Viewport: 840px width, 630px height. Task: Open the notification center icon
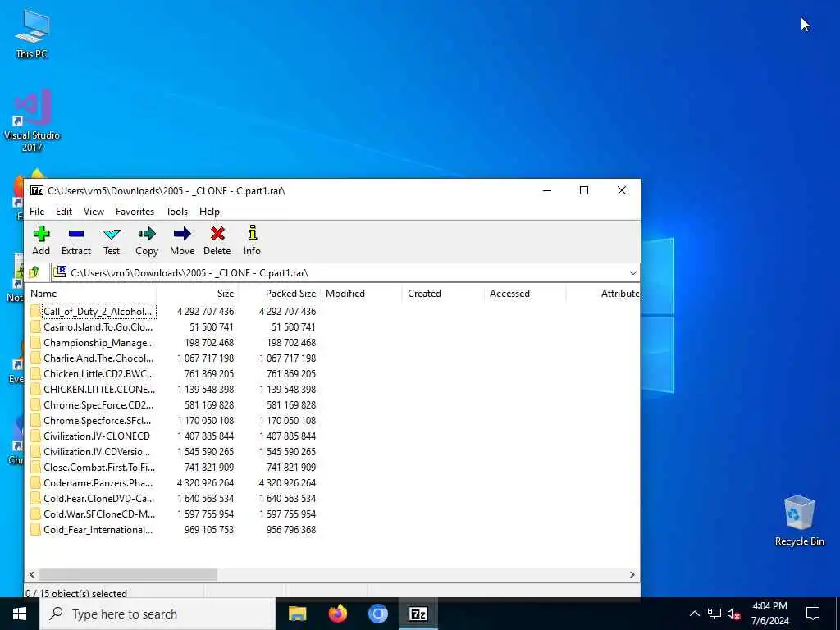813,614
